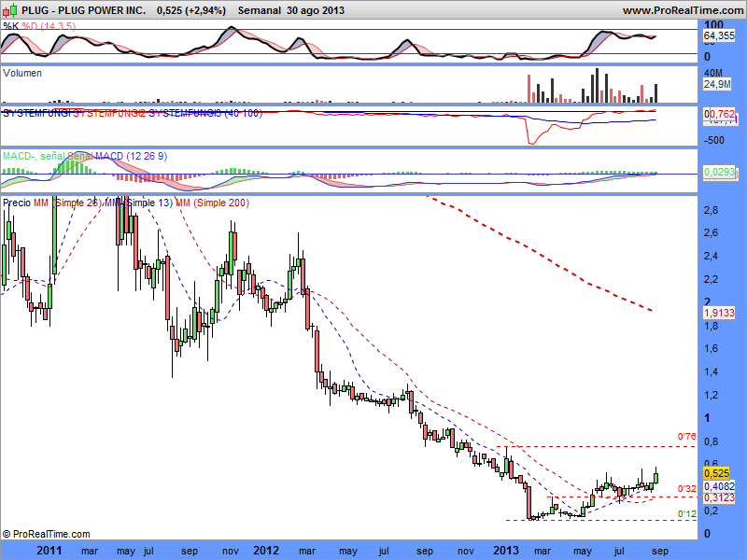Click the Precio MM (Simple 26) label
The height and width of the screenshot is (560, 747).
coord(52,203)
